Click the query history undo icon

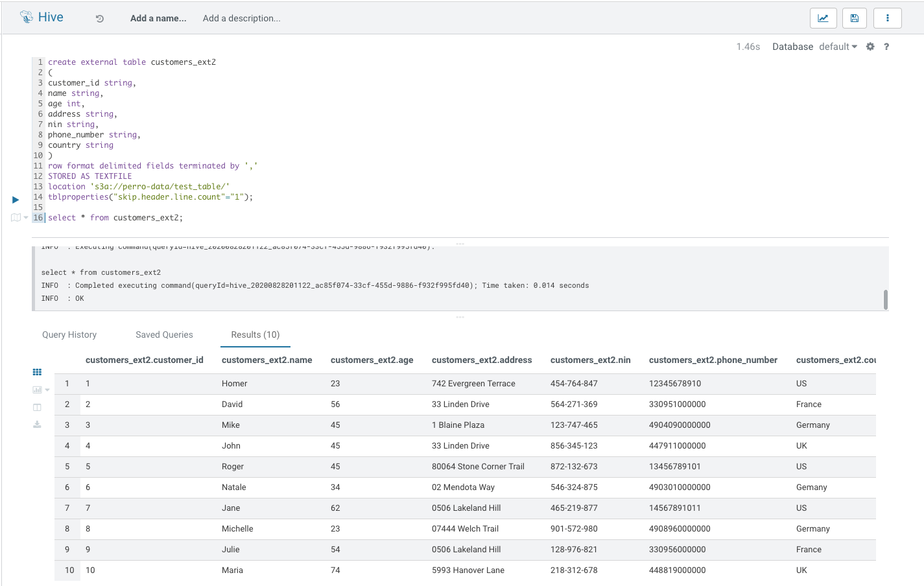click(x=100, y=19)
